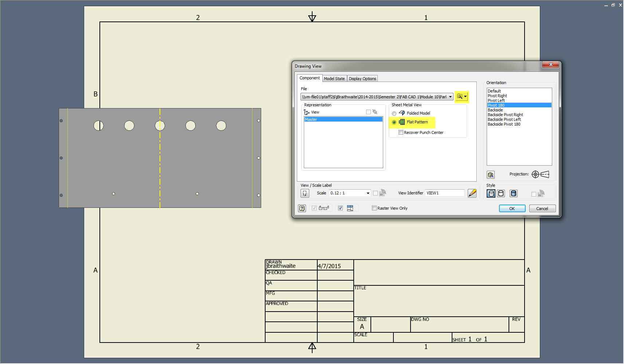Check the Raster View Only box

tap(374, 208)
